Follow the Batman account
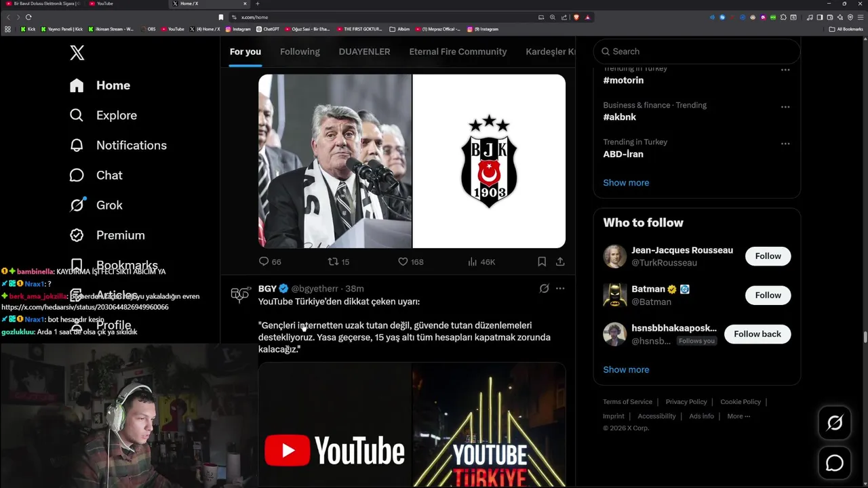The height and width of the screenshot is (488, 868). [768, 295]
